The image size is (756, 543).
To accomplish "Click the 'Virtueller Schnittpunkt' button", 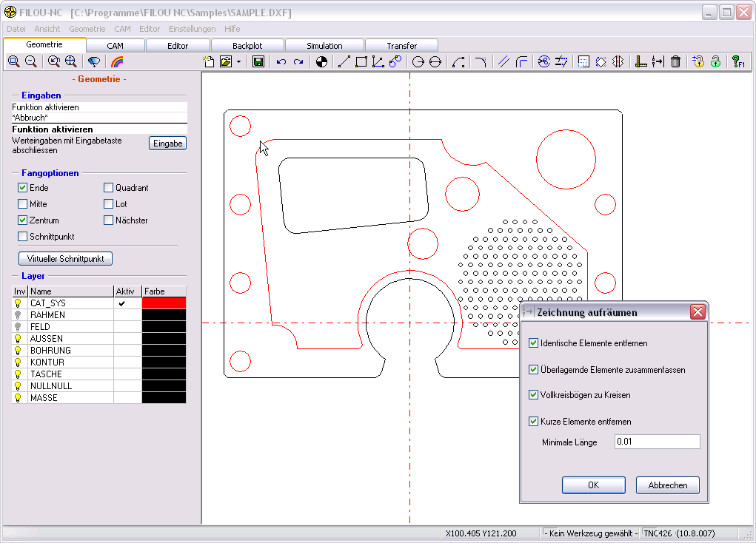I will (x=65, y=259).
